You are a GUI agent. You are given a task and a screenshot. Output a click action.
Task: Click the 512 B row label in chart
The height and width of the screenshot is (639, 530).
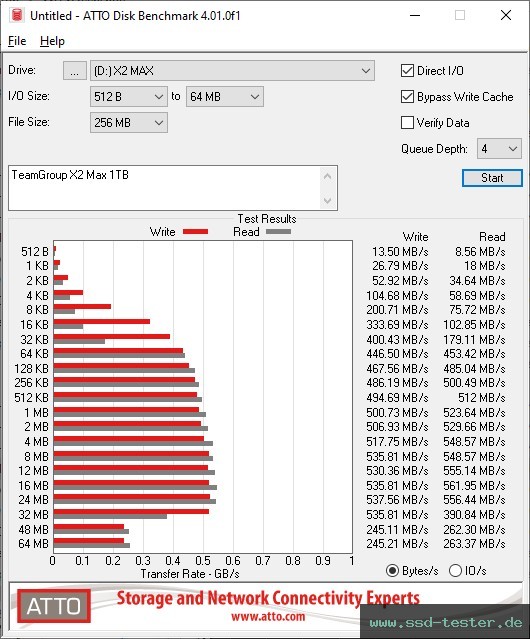coord(35,252)
